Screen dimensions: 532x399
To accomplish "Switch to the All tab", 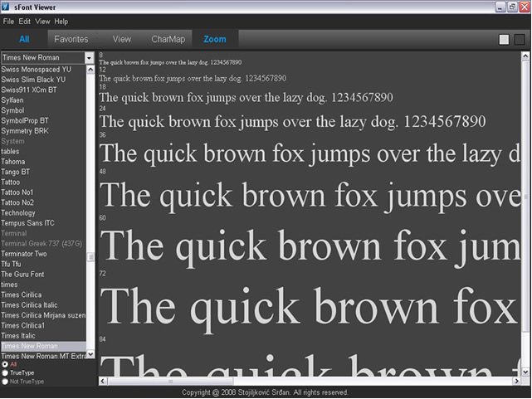I will click(x=24, y=39).
